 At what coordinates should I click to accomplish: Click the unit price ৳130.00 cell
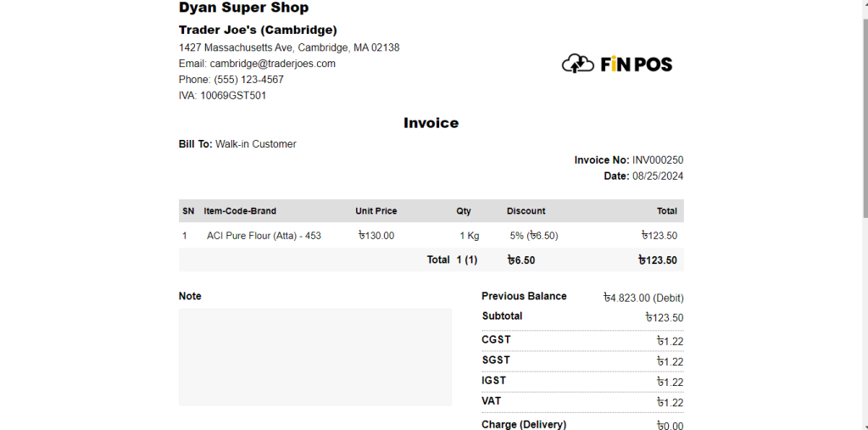[x=376, y=236]
